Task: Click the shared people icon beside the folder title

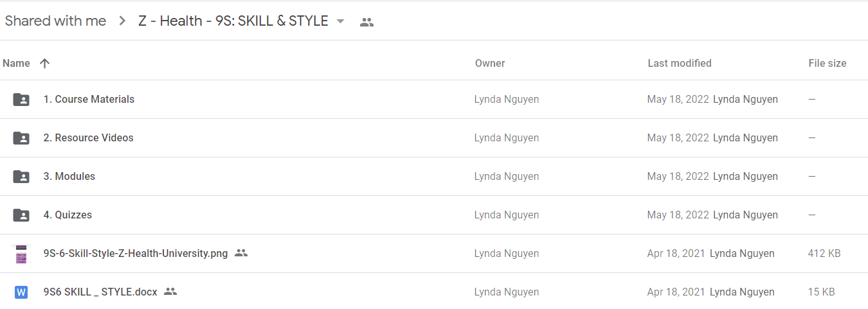Action: [x=366, y=22]
